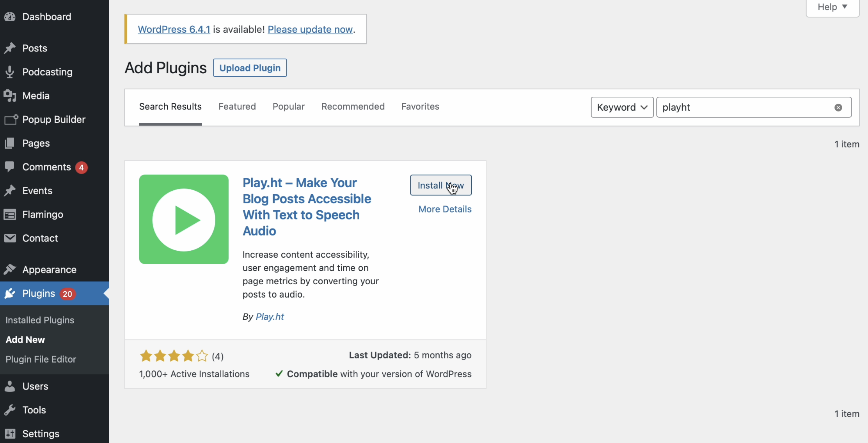Click the Appearance paintbrush icon
The width and height of the screenshot is (868, 443).
(10, 269)
